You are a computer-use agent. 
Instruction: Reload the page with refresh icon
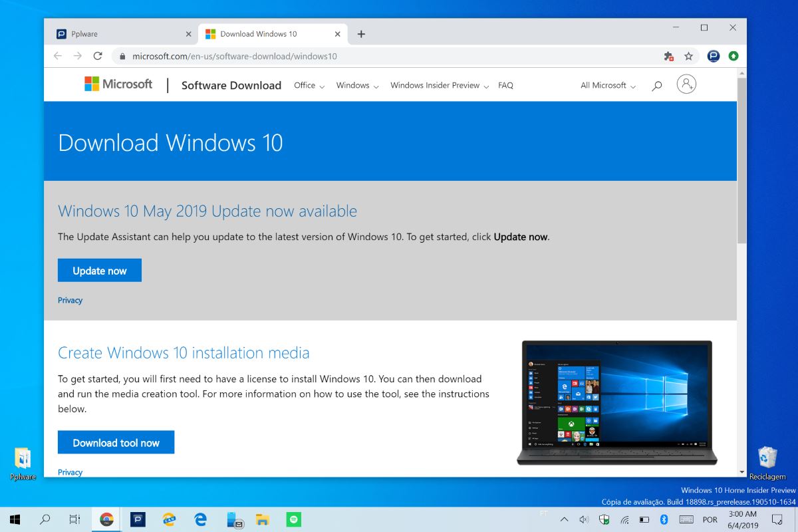[98, 57]
